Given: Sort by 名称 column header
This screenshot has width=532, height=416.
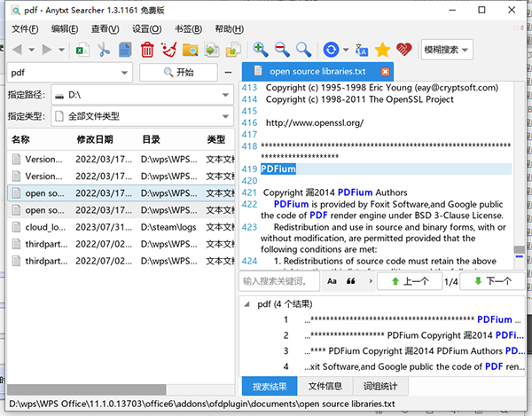Looking at the screenshot, I should tap(21, 139).
